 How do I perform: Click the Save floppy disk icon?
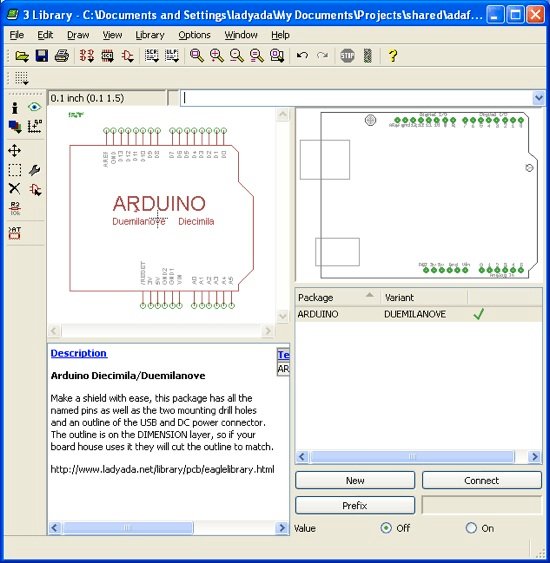click(x=42, y=56)
